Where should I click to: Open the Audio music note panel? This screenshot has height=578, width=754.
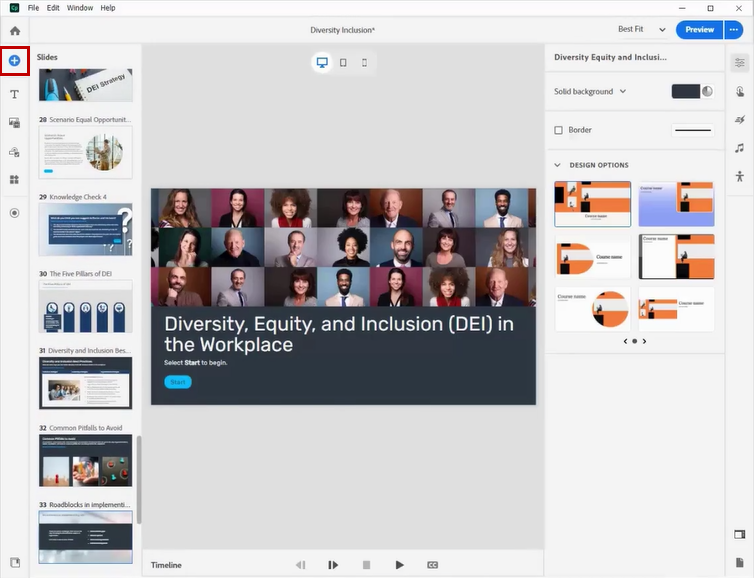pyautogui.click(x=740, y=148)
